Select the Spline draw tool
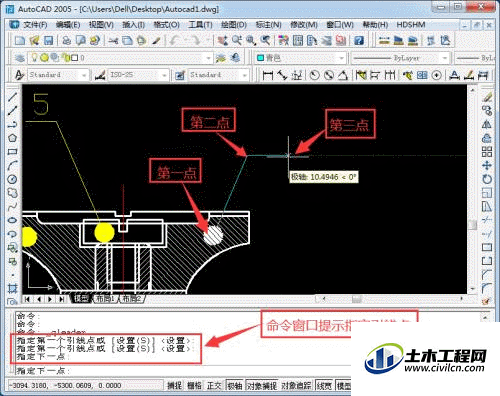Viewport: 500px width, 396px height. 12,207
